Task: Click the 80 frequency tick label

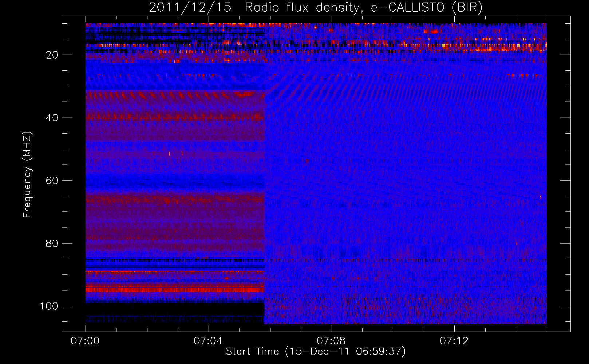Action: pos(52,244)
